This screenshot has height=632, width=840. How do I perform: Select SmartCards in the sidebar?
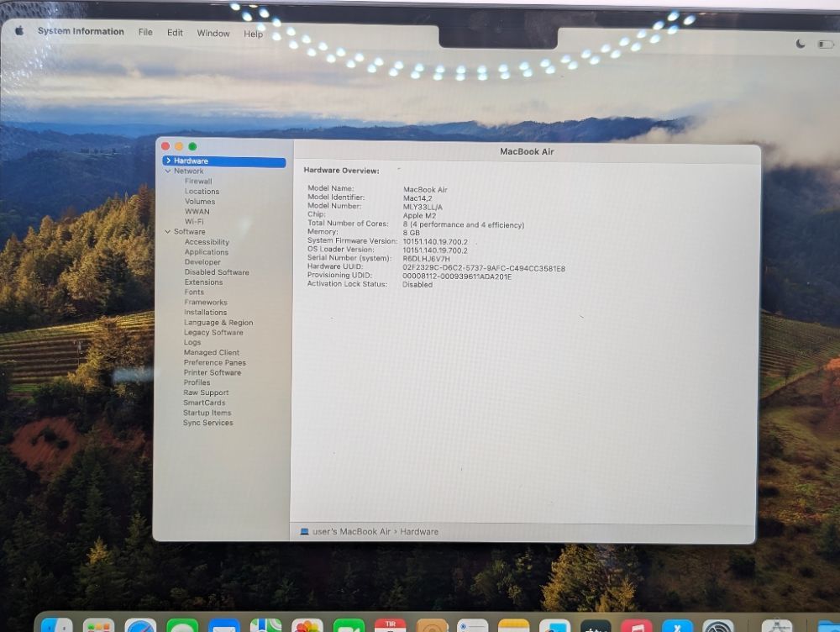204,403
